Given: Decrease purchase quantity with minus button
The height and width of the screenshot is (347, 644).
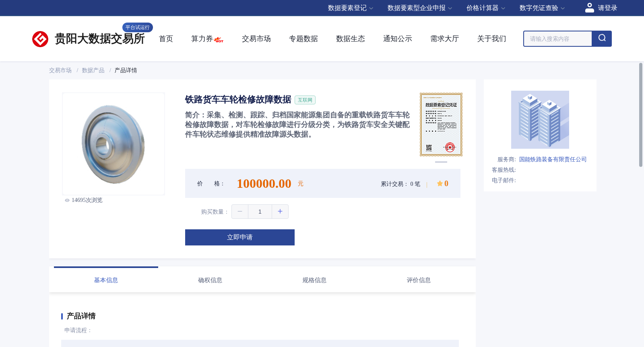Looking at the screenshot, I should pyautogui.click(x=240, y=212).
